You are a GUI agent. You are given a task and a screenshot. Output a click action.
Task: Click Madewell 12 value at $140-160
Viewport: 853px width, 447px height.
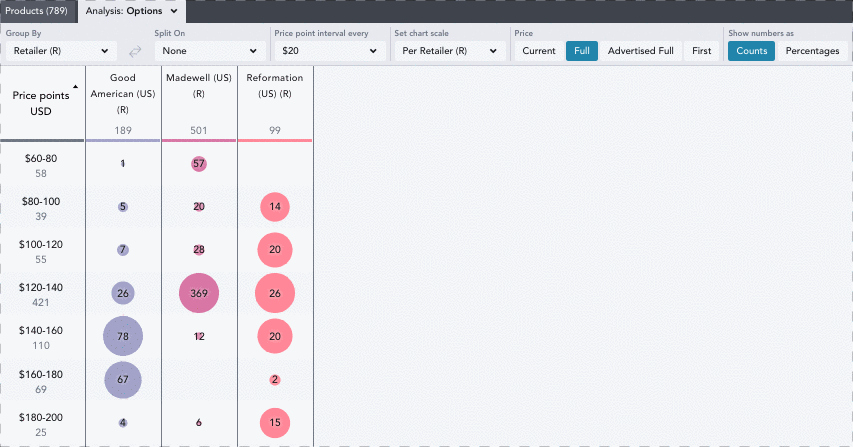199,336
